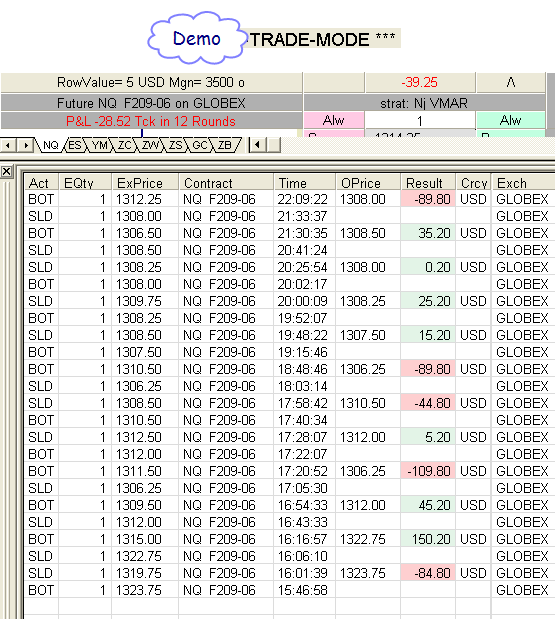Click the 25.20 result cell
Image resolution: width=555 pixels, height=619 pixels.
[428, 301]
